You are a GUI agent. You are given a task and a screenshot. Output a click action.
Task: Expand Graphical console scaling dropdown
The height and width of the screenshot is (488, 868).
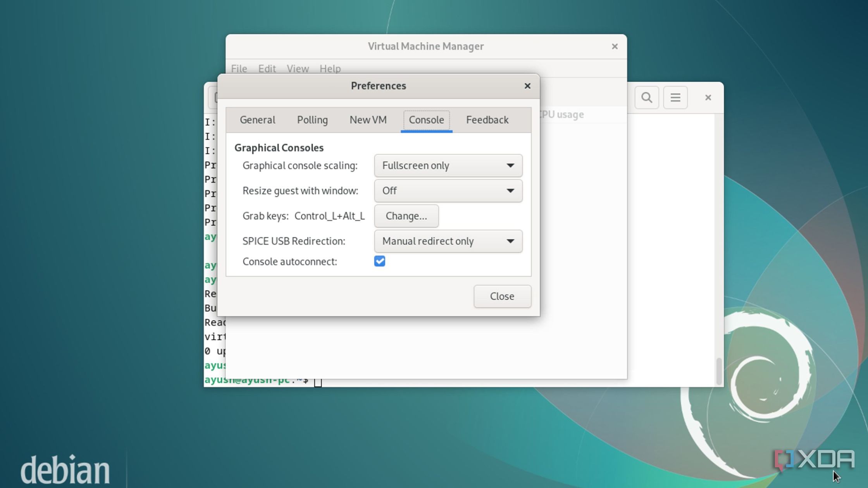click(448, 166)
